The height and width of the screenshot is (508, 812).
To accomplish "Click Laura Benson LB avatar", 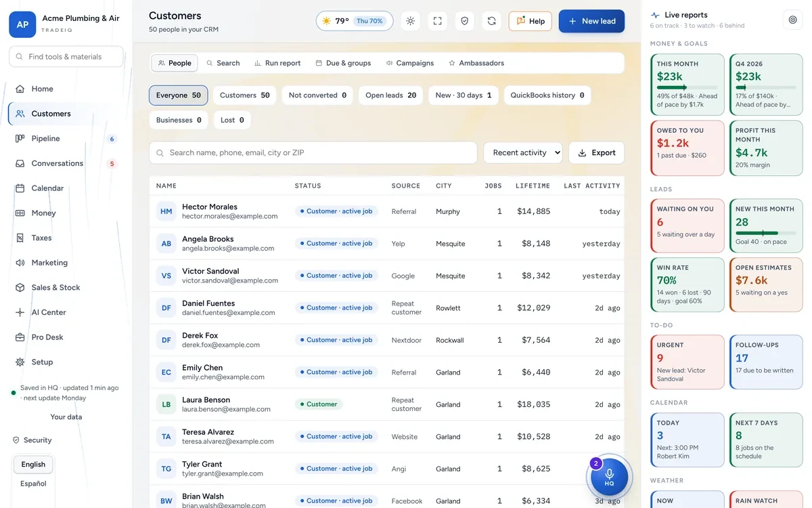I will coord(166,404).
